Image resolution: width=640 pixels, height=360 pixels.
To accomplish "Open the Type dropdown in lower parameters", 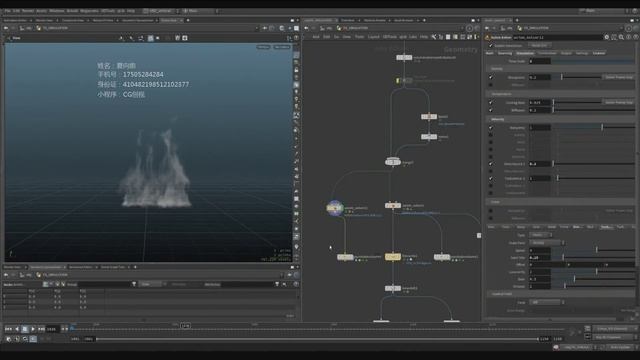I will tap(540, 235).
